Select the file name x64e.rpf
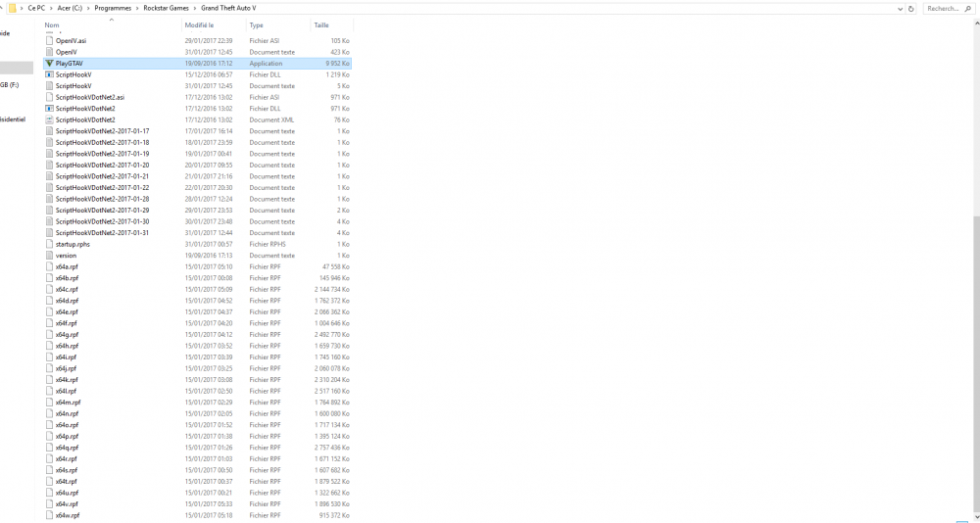The width and height of the screenshot is (980, 523). coord(67,312)
